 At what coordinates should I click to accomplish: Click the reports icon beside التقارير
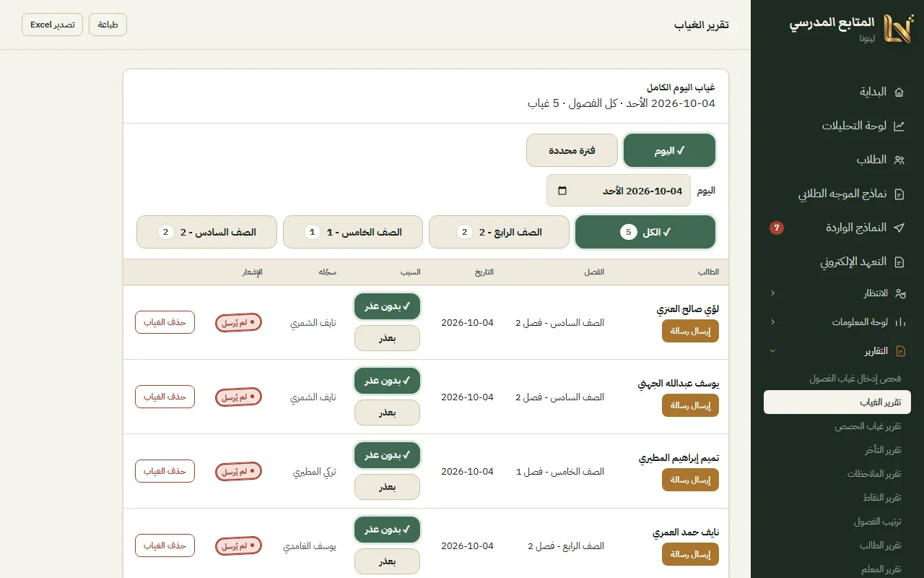coord(900,351)
